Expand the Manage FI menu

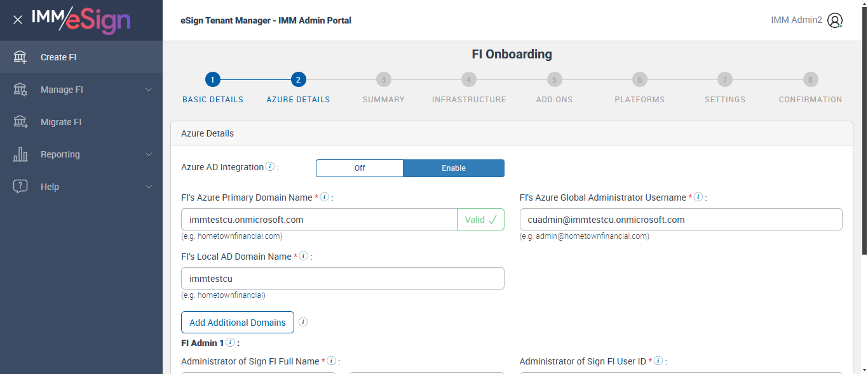[x=149, y=90]
